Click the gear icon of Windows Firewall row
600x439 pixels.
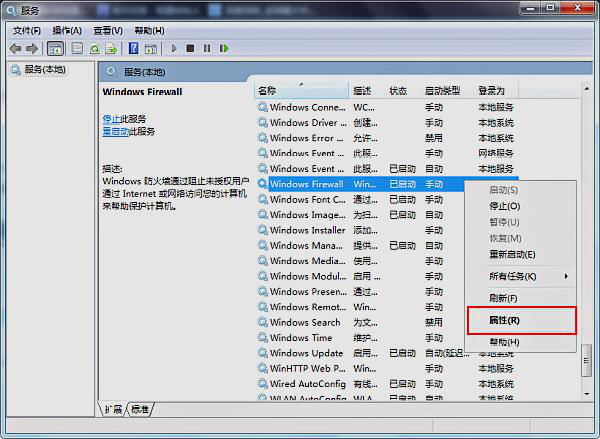tap(262, 184)
